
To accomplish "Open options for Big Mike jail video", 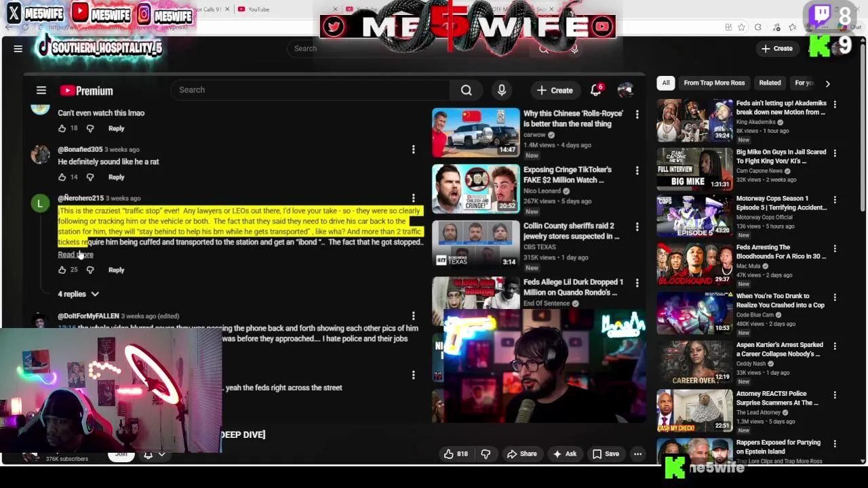I will point(835,153).
